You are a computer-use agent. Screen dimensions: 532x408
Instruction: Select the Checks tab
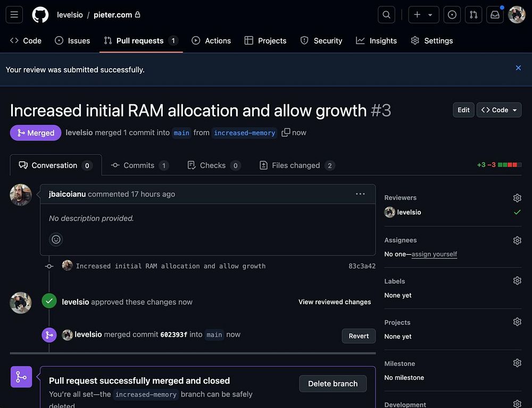(x=214, y=165)
